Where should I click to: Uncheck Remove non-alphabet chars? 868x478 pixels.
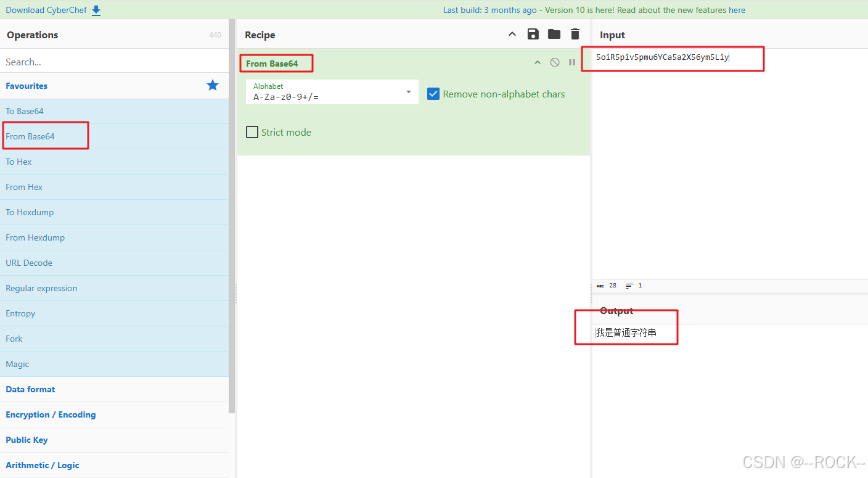(x=433, y=93)
